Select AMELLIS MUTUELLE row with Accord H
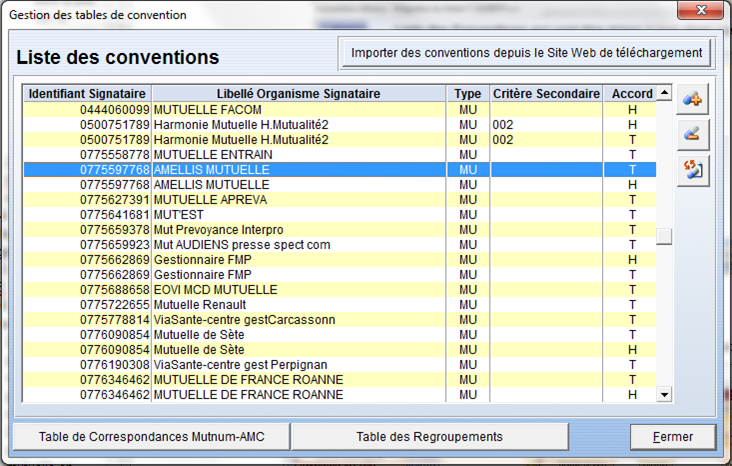Viewport: 732px width, 466px height. [x=340, y=184]
